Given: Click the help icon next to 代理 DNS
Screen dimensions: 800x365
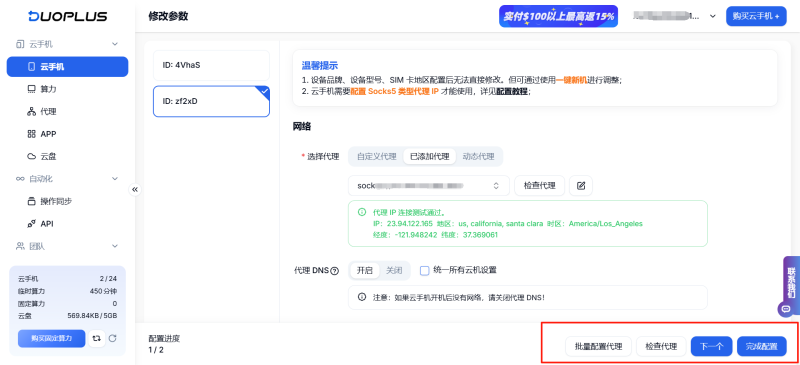Looking at the screenshot, I should 335,271.
